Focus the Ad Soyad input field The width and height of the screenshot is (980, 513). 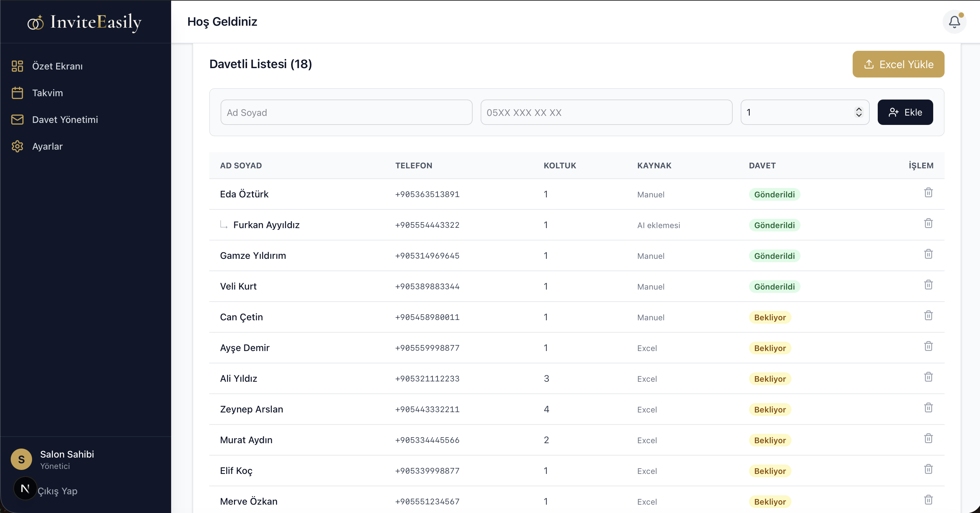(346, 113)
